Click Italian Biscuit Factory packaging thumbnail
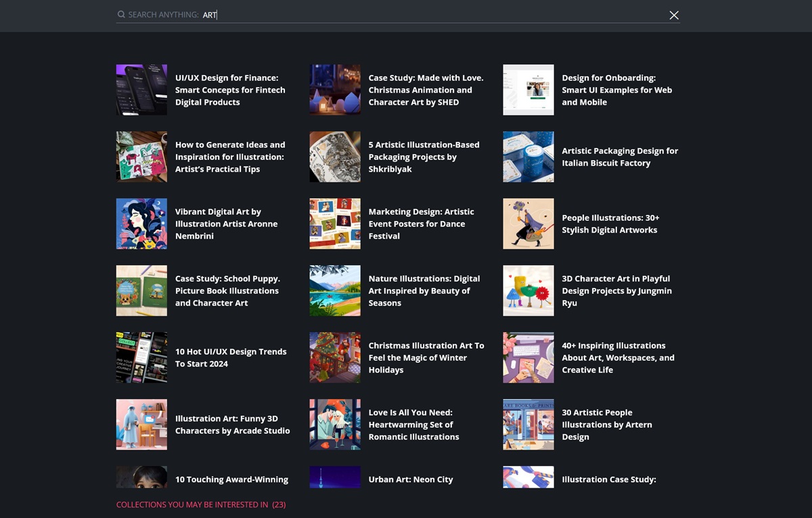The width and height of the screenshot is (812, 518). pos(528,157)
